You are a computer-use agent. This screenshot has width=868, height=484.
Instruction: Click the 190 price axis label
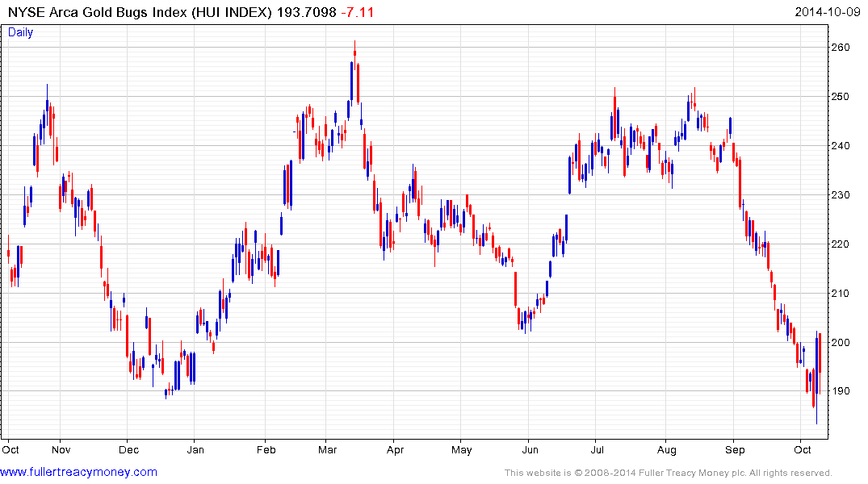pyautogui.click(x=841, y=391)
